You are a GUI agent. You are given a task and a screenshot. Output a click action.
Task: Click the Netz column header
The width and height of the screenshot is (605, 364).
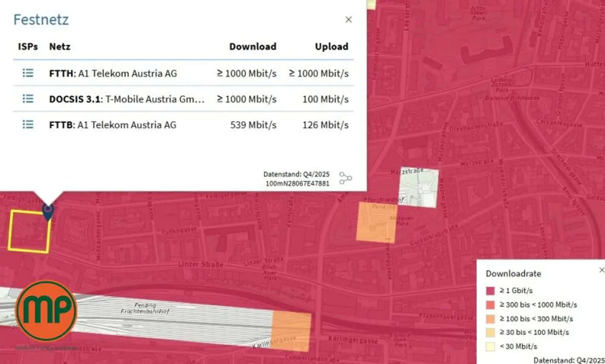tap(60, 46)
